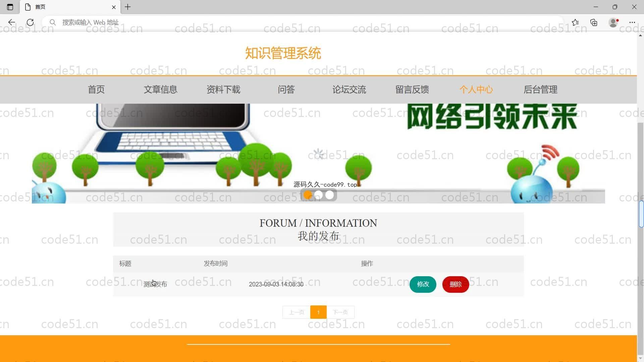Image resolution: width=644 pixels, height=362 pixels.
Task: Select page 1 in pagination
Action: click(x=318, y=312)
